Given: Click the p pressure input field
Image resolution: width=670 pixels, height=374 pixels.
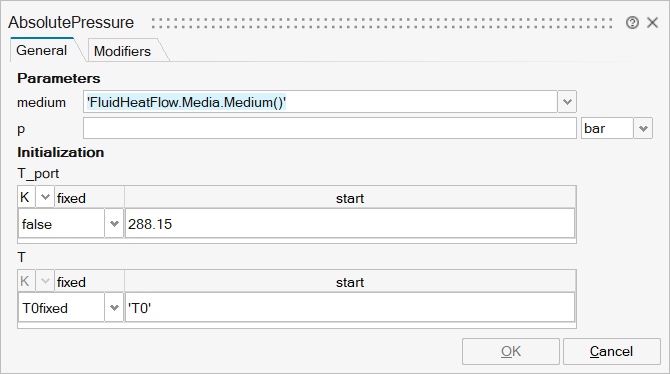Looking at the screenshot, I should click(x=330, y=128).
